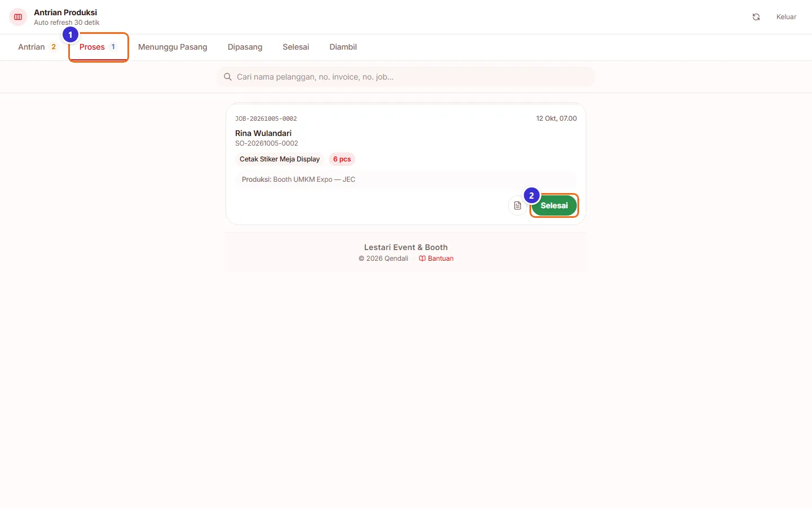Open the Menunggu Pasang tab
Viewport: 812px width, 508px height.
coord(173,47)
